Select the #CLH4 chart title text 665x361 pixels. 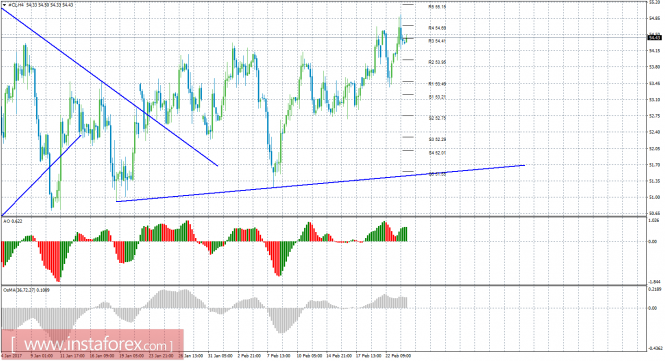[16, 5]
